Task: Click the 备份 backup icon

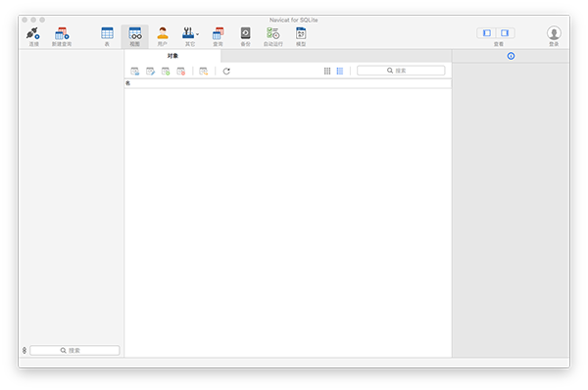Action: pos(246,33)
